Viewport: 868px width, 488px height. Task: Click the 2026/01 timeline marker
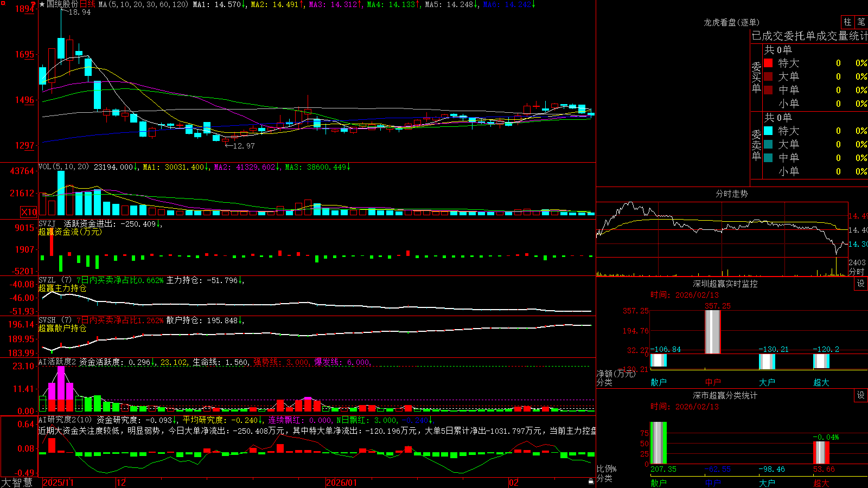click(341, 483)
